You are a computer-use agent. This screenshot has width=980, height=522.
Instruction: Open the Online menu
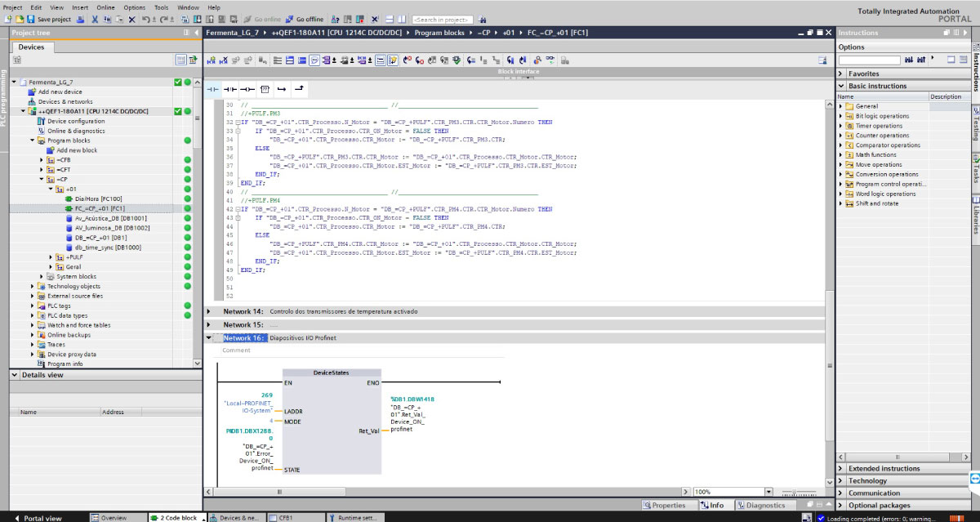pos(105,7)
